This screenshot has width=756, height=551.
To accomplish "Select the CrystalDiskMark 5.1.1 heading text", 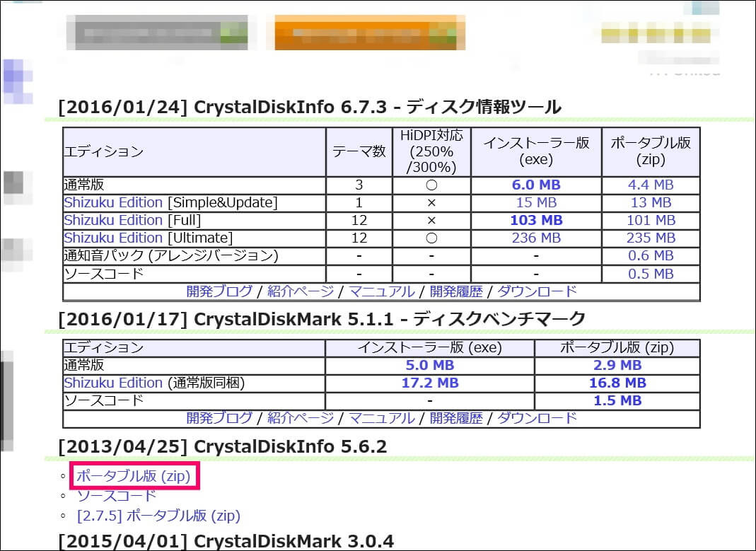I will click(322, 319).
